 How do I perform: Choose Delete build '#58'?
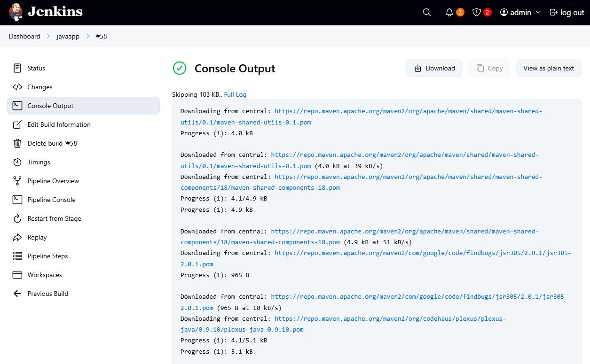click(83, 143)
